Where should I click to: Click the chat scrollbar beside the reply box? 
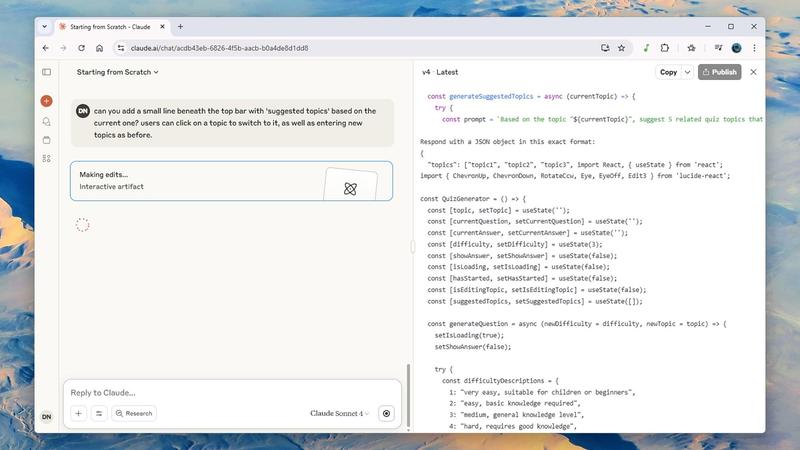408,395
